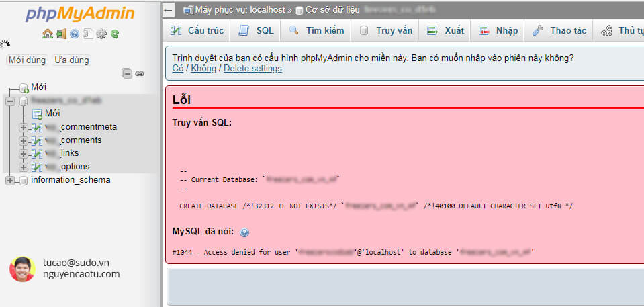Select Mới new database tree item
644x307 pixels.
(x=38, y=87)
